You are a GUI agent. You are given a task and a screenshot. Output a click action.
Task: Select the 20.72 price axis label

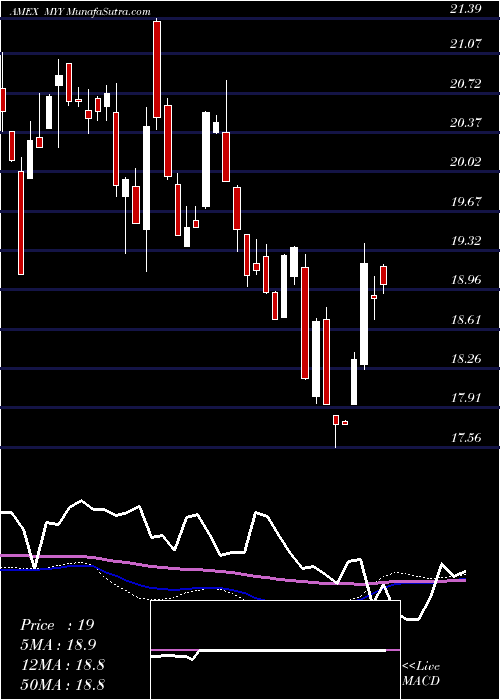point(466,83)
